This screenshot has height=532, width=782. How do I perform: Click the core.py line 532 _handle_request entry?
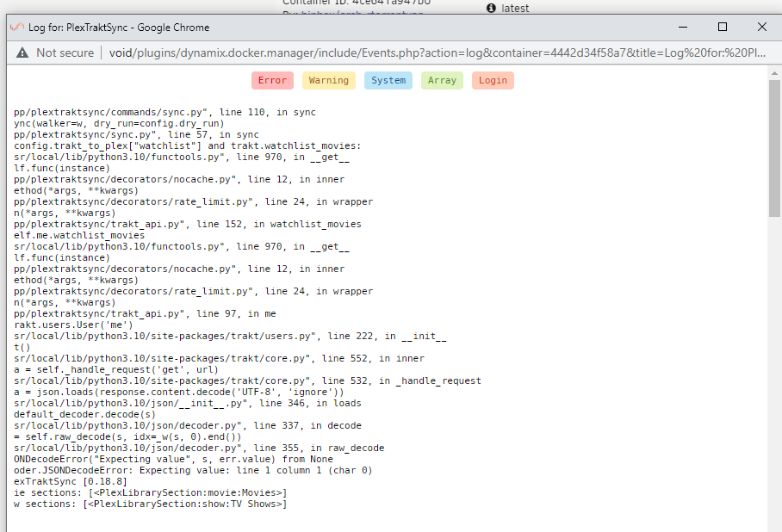click(247, 380)
